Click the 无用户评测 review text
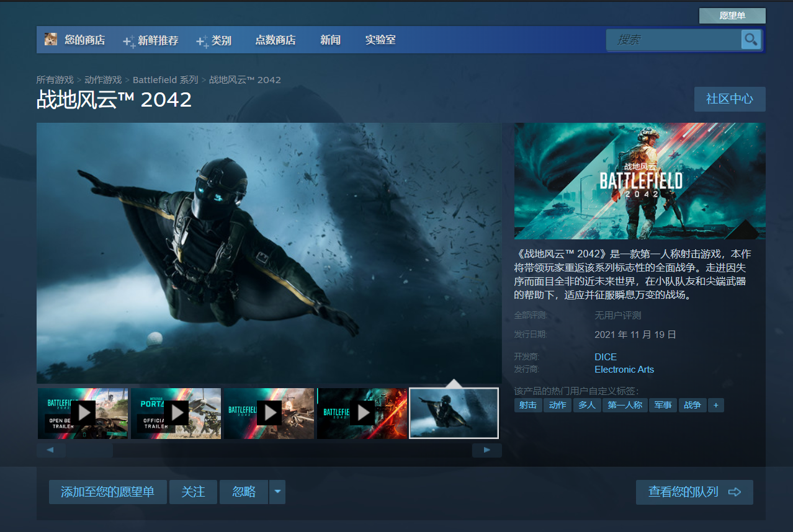This screenshot has width=793, height=532. [618, 316]
